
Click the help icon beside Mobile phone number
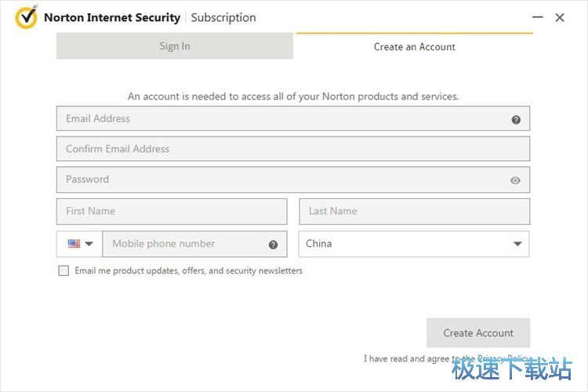pyautogui.click(x=273, y=245)
